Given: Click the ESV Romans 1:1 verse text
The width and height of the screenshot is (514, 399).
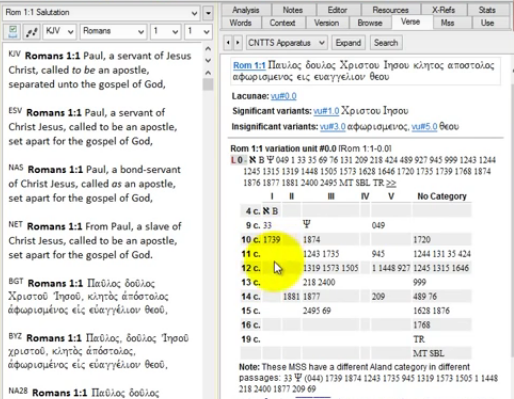Looking at the screenshot, I should click(x=93, y=127).
